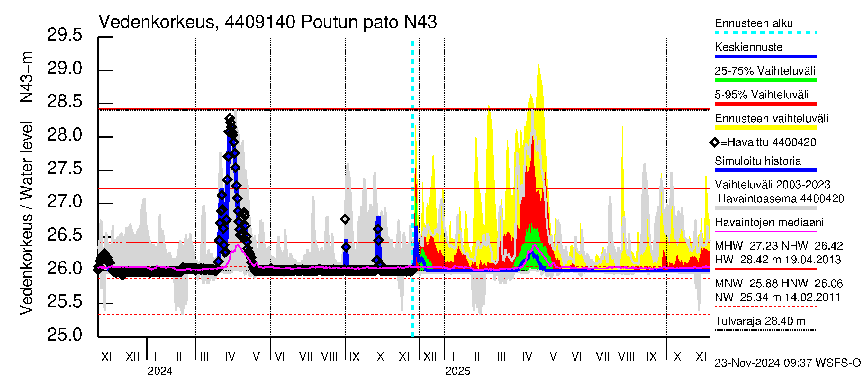Click the '25-75% Vaihteluväli' legend label

[764, 71]
